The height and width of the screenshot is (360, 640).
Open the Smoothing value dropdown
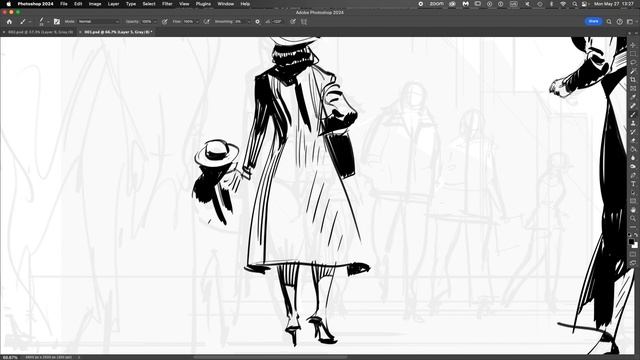point(248,22)
